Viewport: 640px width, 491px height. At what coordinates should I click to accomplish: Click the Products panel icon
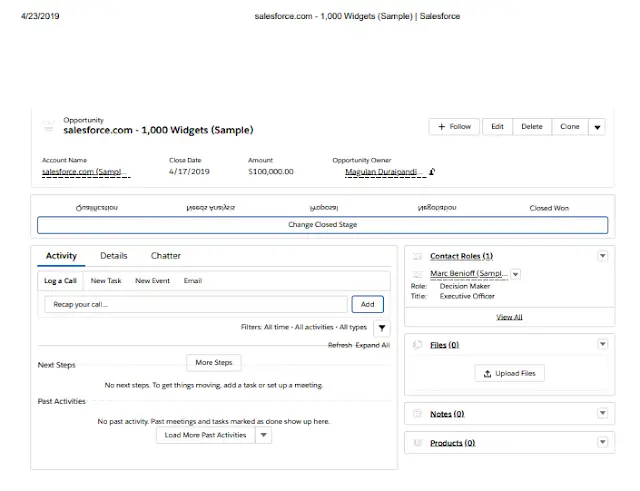(417, 443)
